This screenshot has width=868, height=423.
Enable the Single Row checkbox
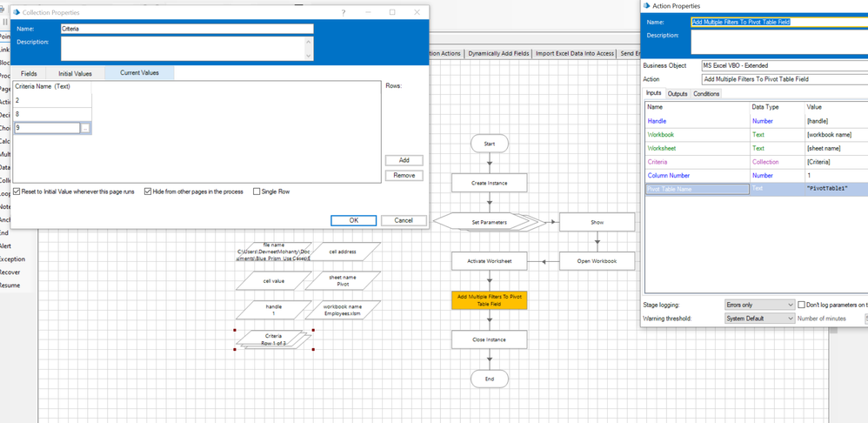pos(257,191)
